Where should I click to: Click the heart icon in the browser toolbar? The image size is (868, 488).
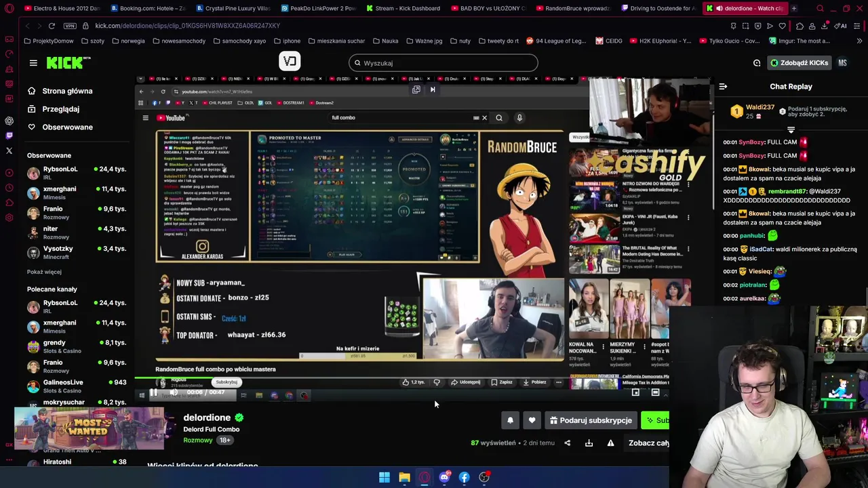point(782,26)
